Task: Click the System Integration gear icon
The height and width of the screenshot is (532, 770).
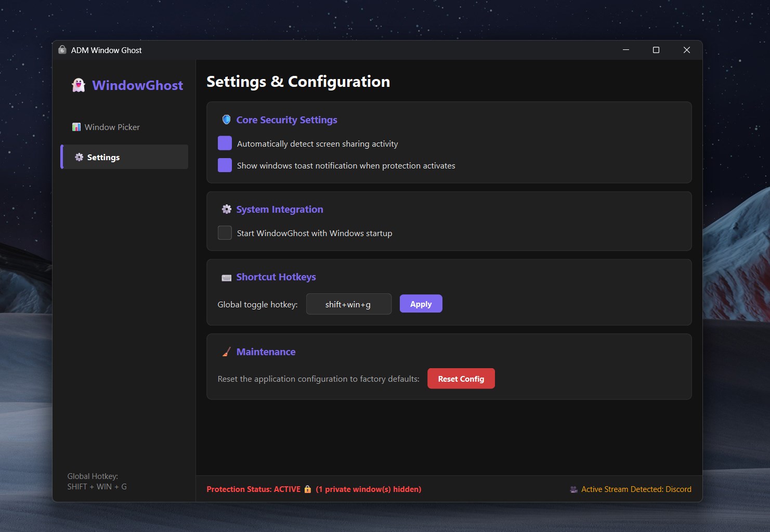Action: [x=227, y=209]
